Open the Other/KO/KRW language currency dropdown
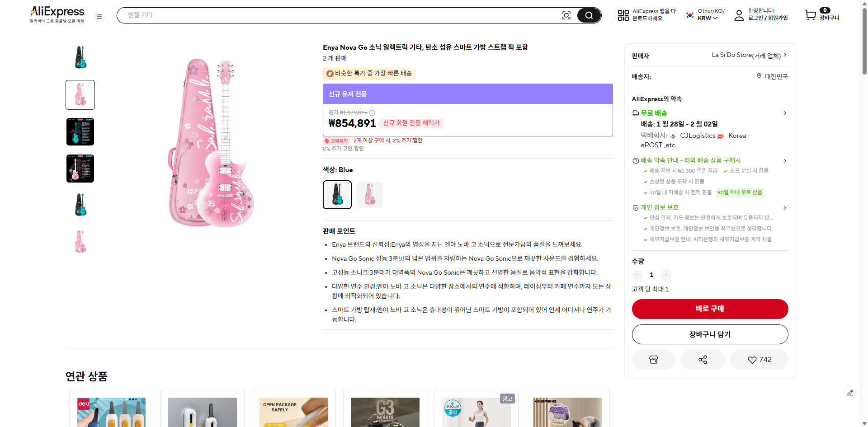Screen dimensions: 868x427 pos(704,15)
